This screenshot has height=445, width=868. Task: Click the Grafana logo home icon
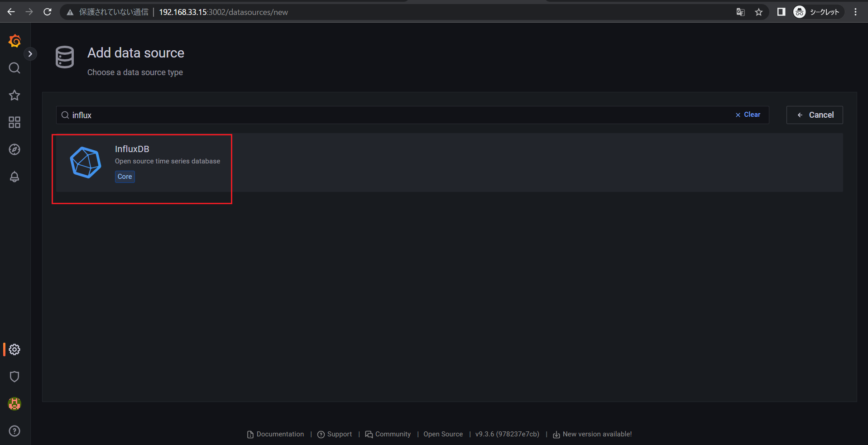coord(14,41)
